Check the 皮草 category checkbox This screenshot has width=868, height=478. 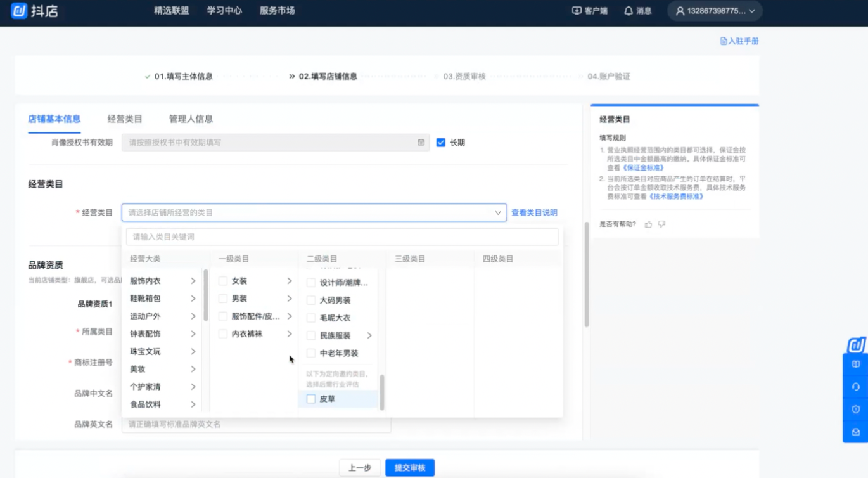(311, 399)
